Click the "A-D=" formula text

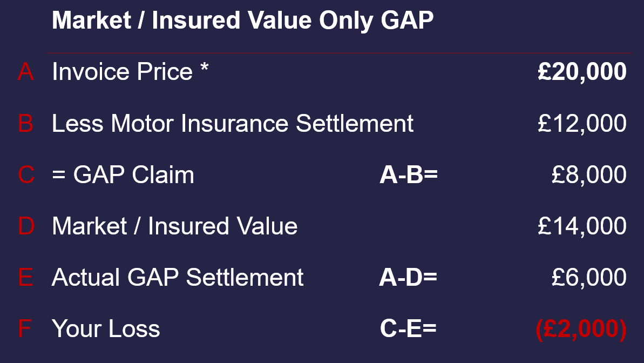408,278
